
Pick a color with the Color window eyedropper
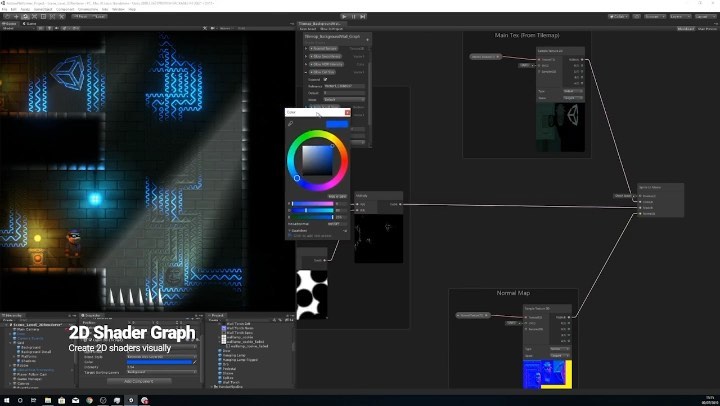(290, 124)
